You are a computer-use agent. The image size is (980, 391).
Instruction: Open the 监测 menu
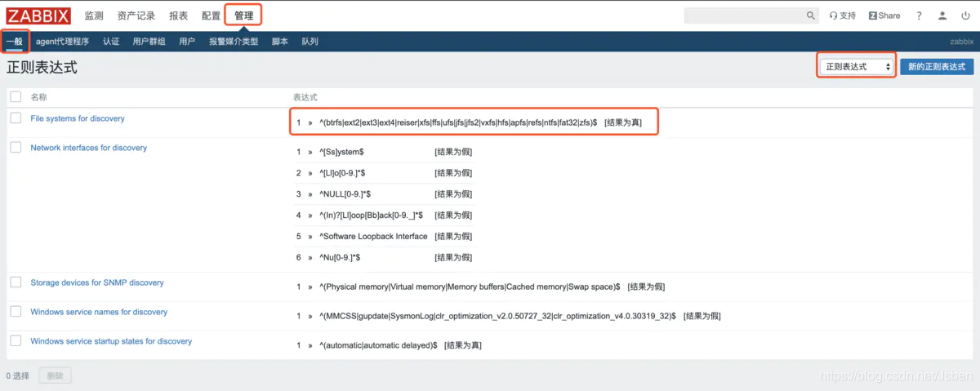94,16
